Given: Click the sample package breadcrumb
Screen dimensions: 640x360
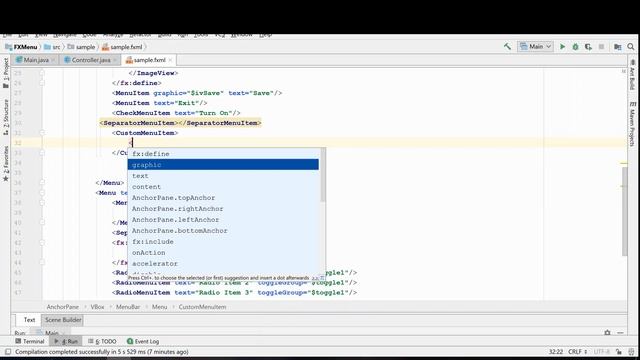Looking at the screenshot, I should coord(81,47).
